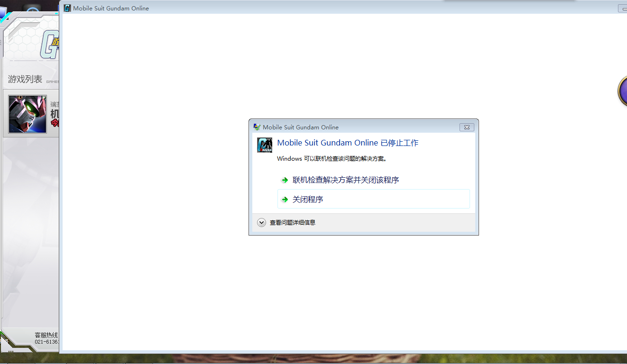Click the crash dialog's title bar flag icon
This screenshot has width=627, height=364.
(257, 127)
